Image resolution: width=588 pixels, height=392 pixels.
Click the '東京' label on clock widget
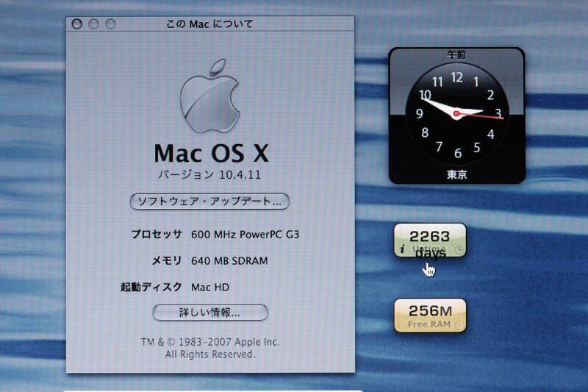point(456,174)
